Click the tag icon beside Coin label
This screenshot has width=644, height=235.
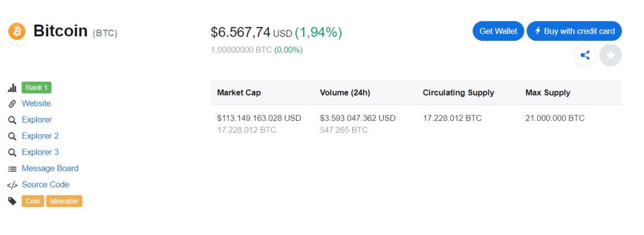pyautogui.click(x=12, y=201)
